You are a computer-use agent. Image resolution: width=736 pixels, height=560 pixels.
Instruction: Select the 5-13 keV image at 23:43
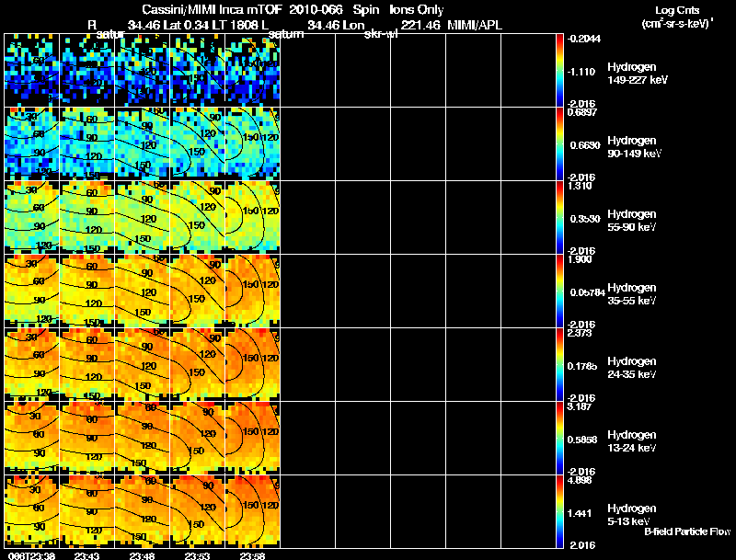point(86,512)
